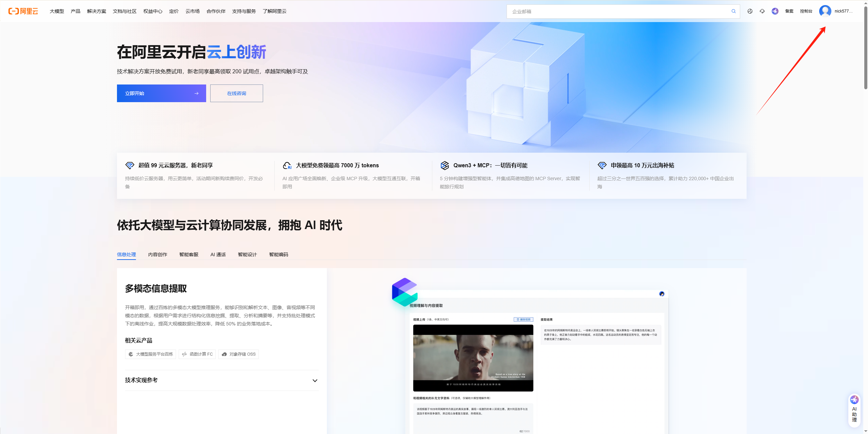Click the Alibaba Cloud logo

(23, 11)
